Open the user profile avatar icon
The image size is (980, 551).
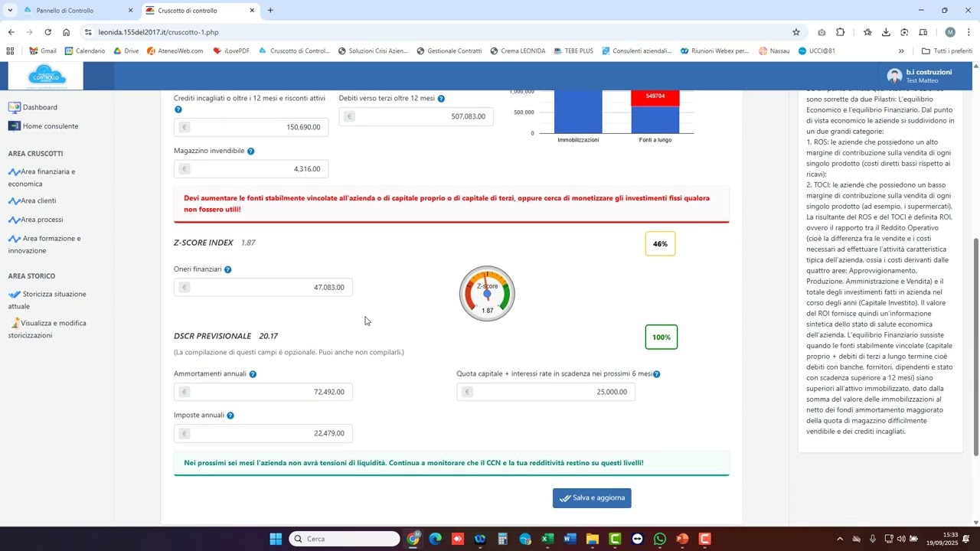pos(894,76)
